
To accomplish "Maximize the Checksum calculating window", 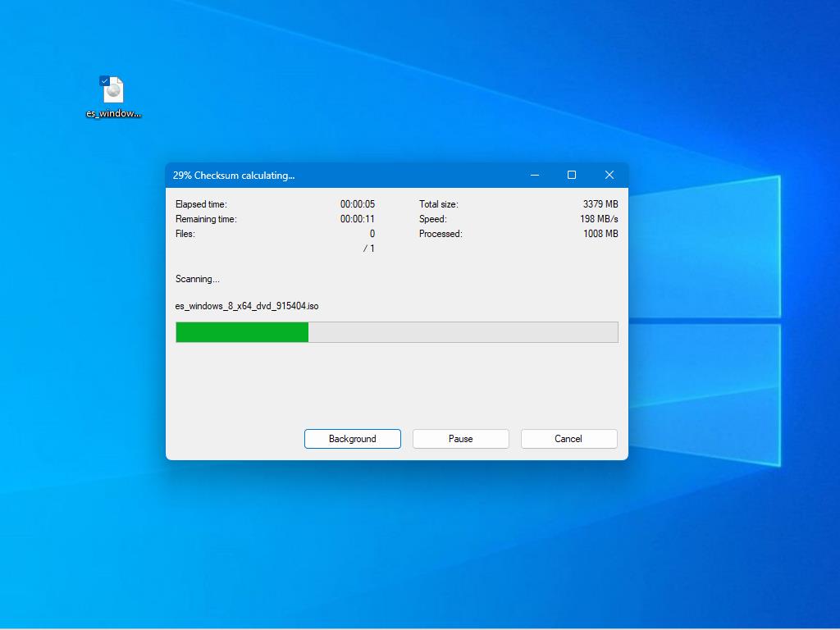I will click(x=572, y=176).
